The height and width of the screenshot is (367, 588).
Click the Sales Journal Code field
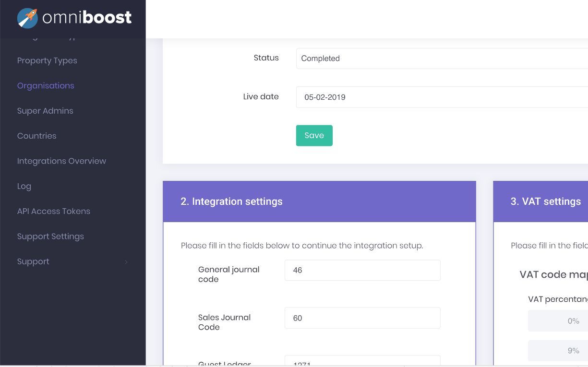pyautogui.click(x=362, y=318)
